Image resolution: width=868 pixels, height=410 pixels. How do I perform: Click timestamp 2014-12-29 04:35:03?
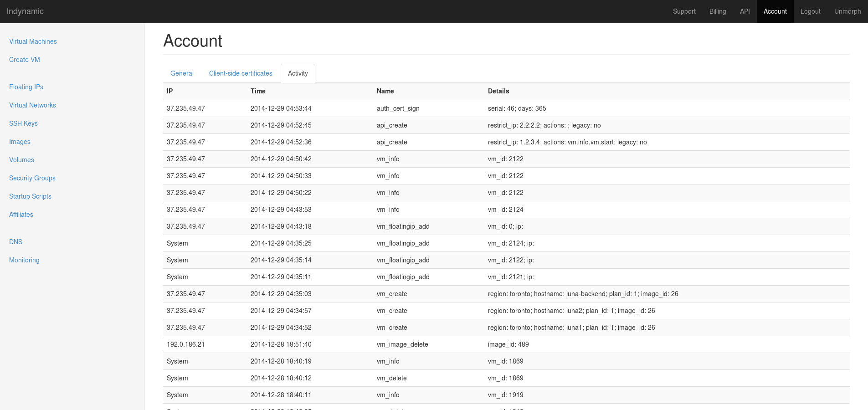click(281, 294)
